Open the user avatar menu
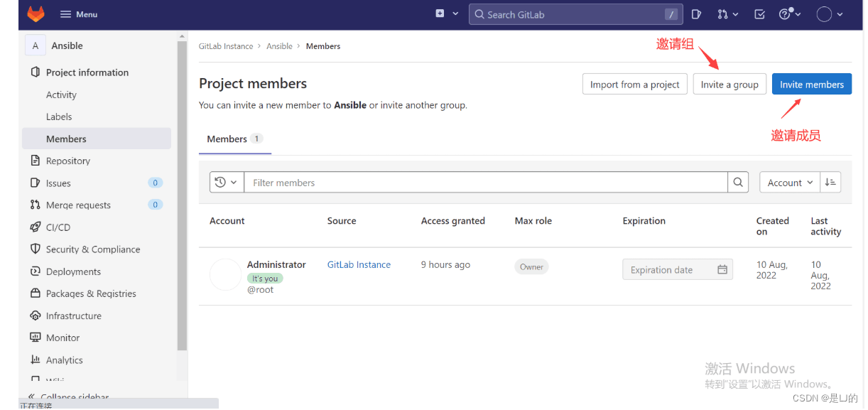The image size is (868, 410). [830, 14]
